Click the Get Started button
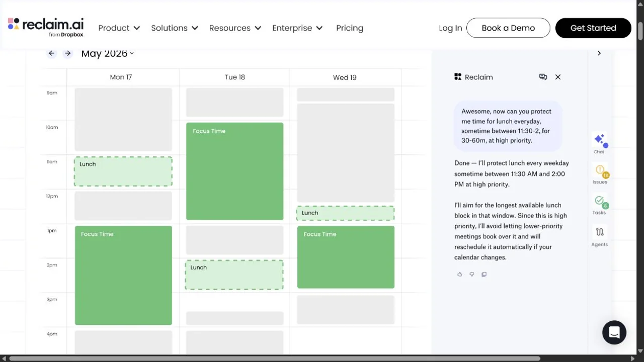The width and height of the screenshot is (644, 362). coord(593,28)
